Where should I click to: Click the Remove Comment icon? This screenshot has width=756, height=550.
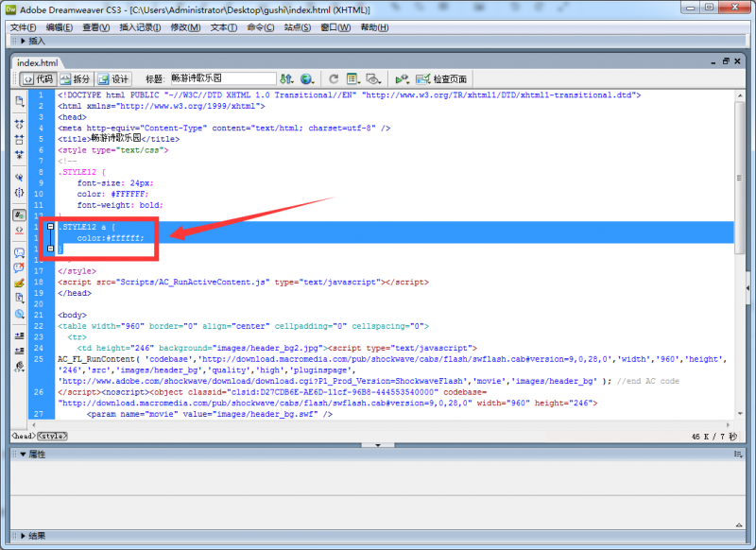(19, 267)
